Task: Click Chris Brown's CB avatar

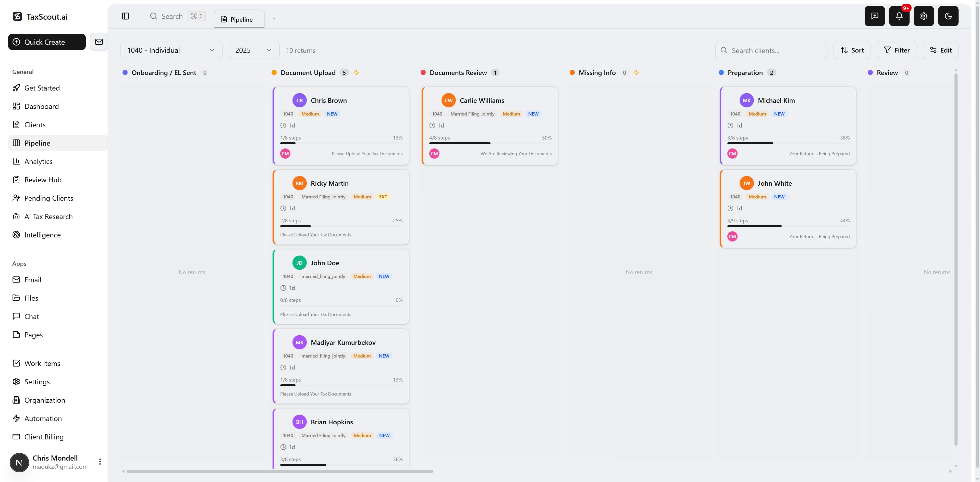Action: (299, 100)
